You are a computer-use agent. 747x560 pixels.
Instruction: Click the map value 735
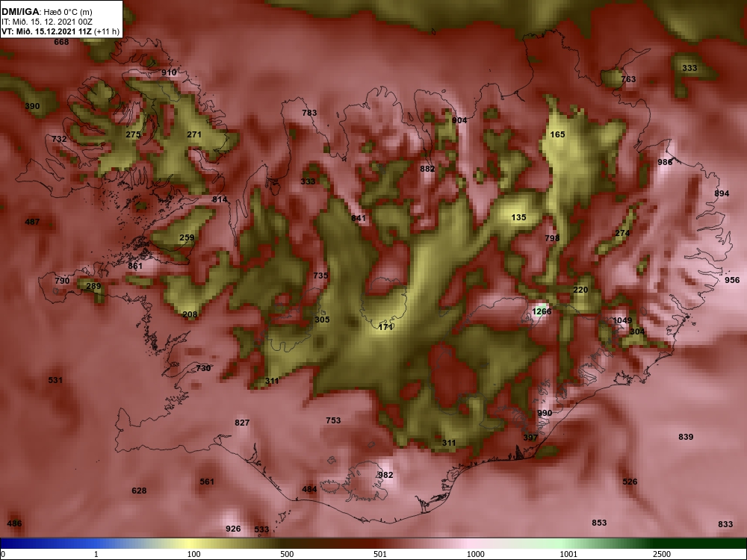tap(320, 276)
